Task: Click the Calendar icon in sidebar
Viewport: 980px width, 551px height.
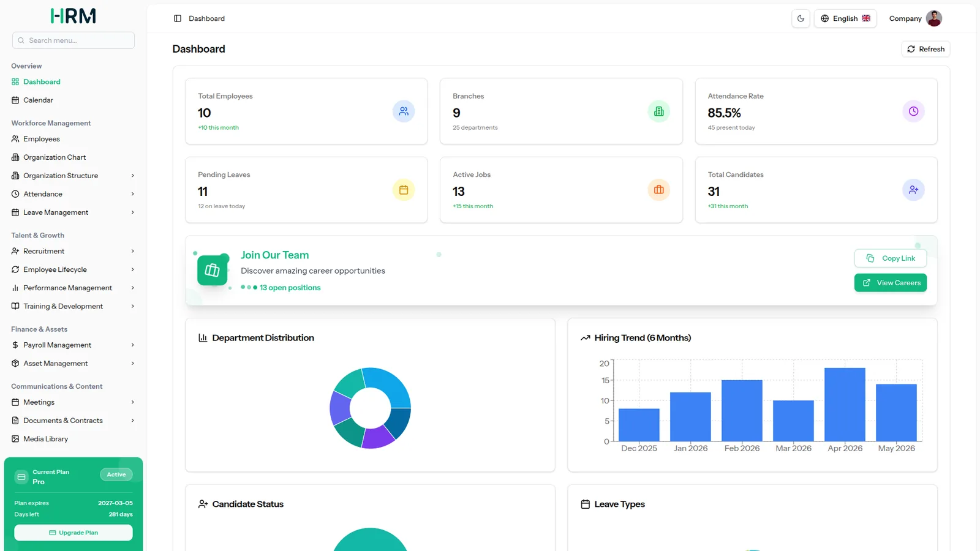Action: [x=15, y=100]
